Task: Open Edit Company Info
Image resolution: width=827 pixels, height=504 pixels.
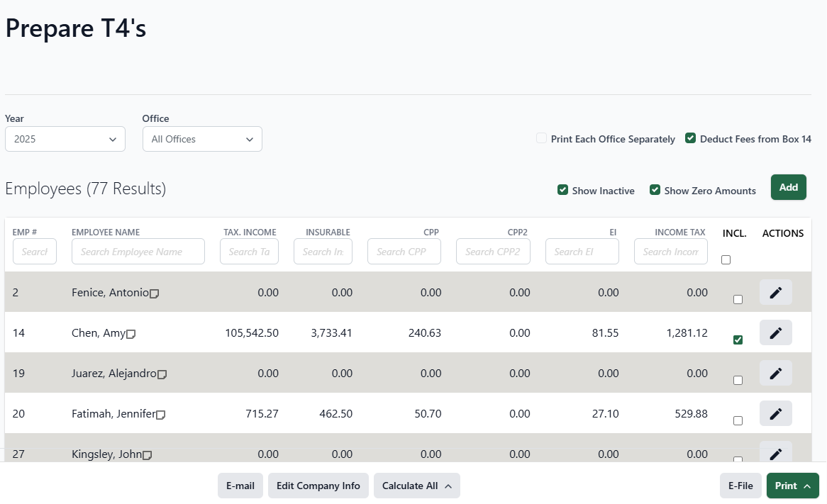Action: pyautogui.click(x=318, y=486)
